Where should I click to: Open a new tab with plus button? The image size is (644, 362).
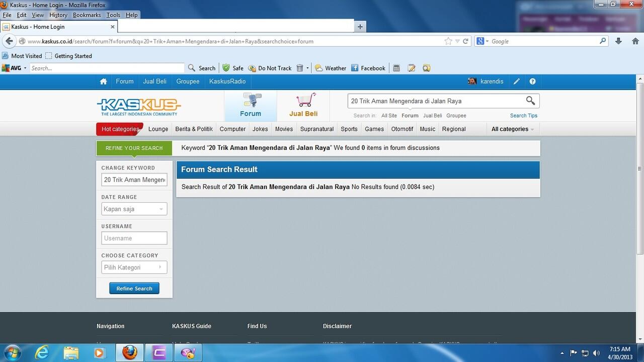(360, 27)
